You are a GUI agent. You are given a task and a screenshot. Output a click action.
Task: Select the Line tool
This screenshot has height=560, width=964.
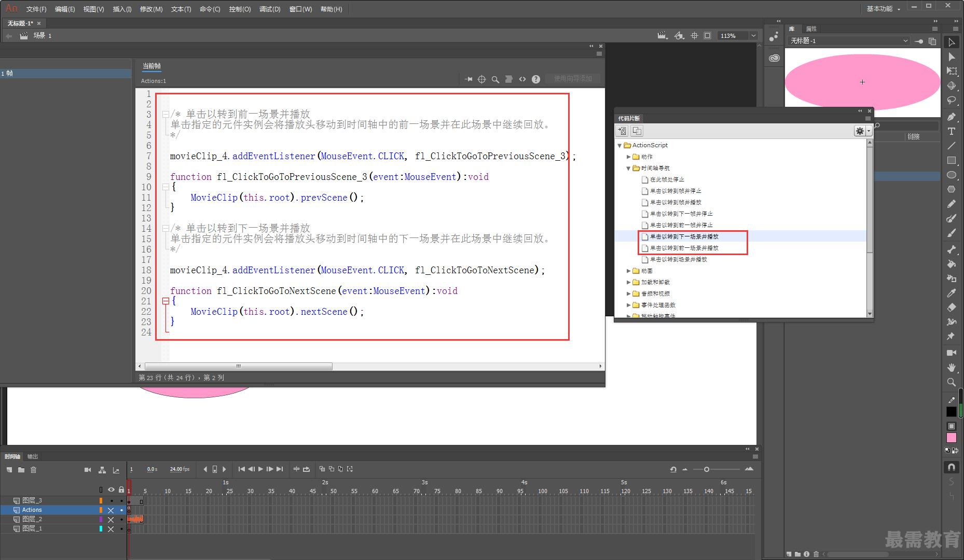click(952, 146)
